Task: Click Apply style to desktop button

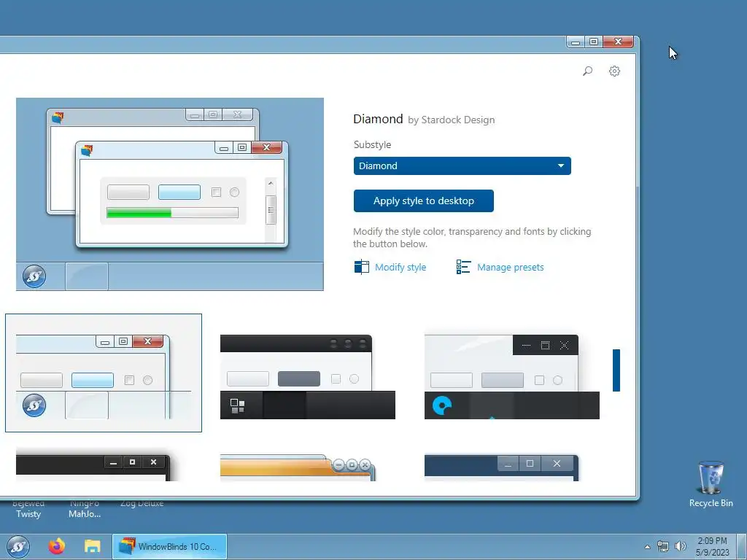Action: (x=424, y=201)
